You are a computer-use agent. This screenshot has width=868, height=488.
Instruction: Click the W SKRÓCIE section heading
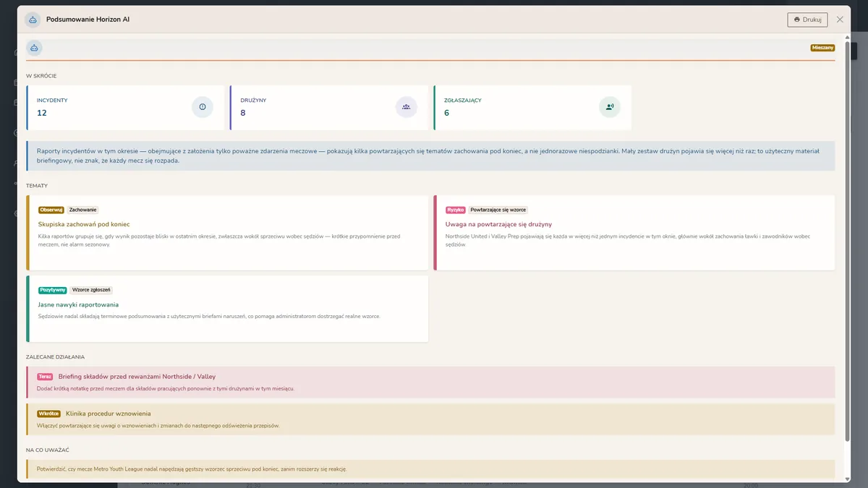tap(41, 75)
